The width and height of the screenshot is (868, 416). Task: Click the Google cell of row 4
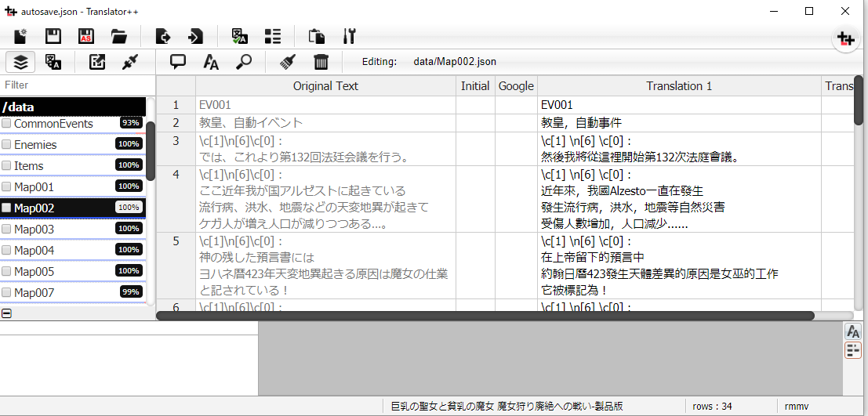516,199
